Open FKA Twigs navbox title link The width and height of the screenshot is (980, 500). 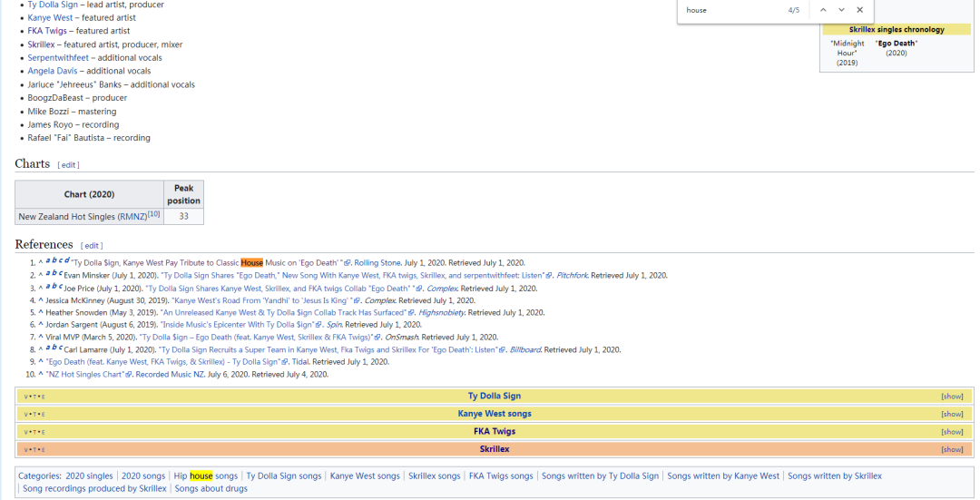[x=495, y=431]
